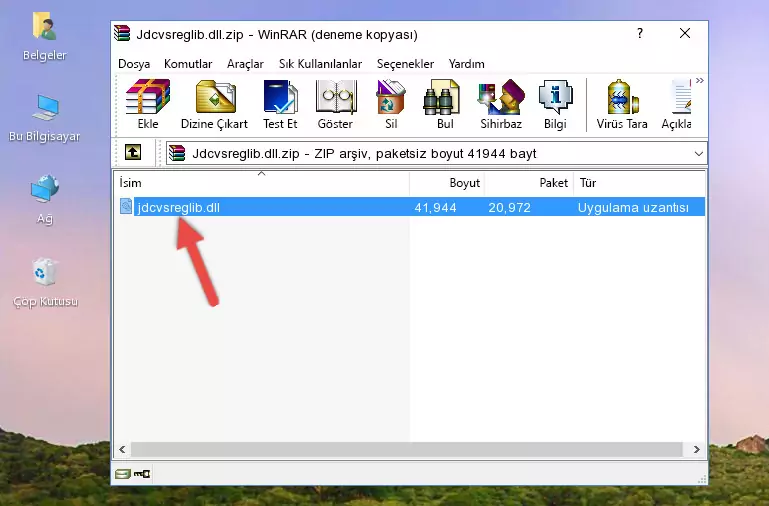Open the Yardım menu

click(x=466, y=64)
